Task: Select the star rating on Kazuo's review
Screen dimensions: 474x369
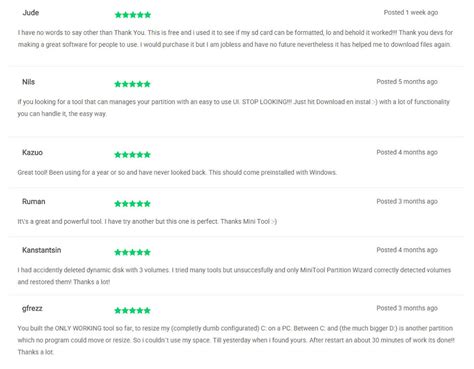Action: (x=132, y=155)
